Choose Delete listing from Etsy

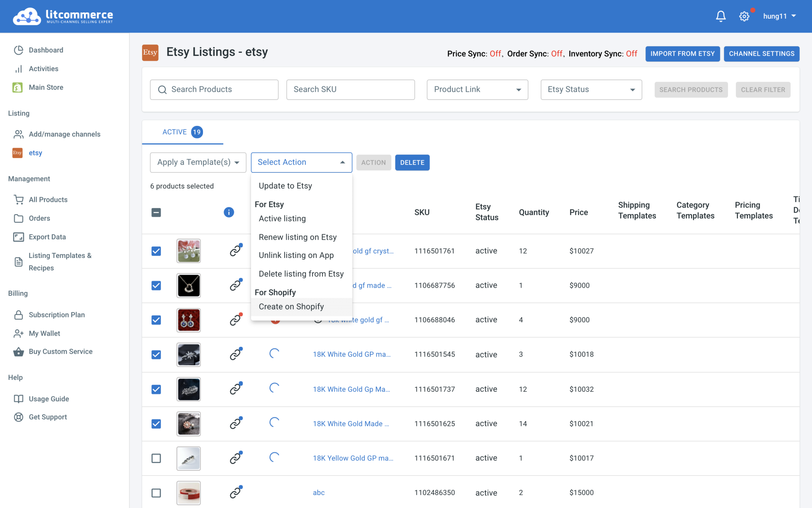[301, 274]
